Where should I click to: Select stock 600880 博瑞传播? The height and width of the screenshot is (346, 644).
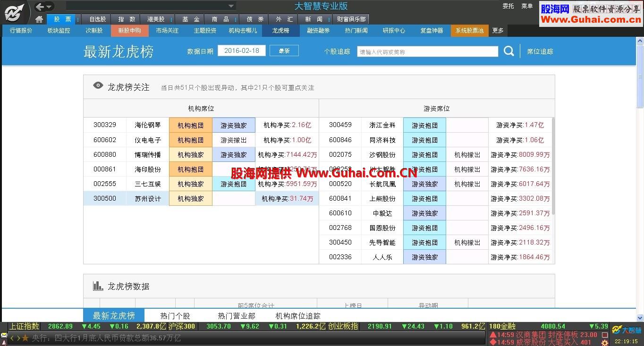(201, 154)
